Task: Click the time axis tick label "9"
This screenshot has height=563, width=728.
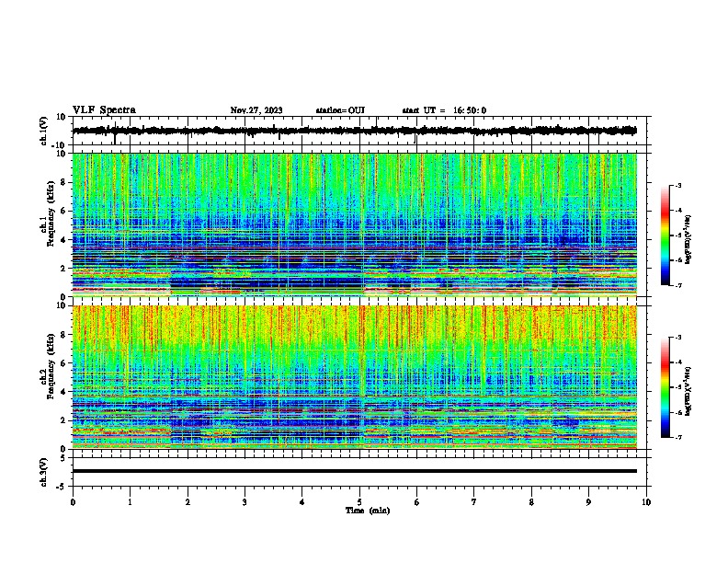Action: (x=588, y=502)
